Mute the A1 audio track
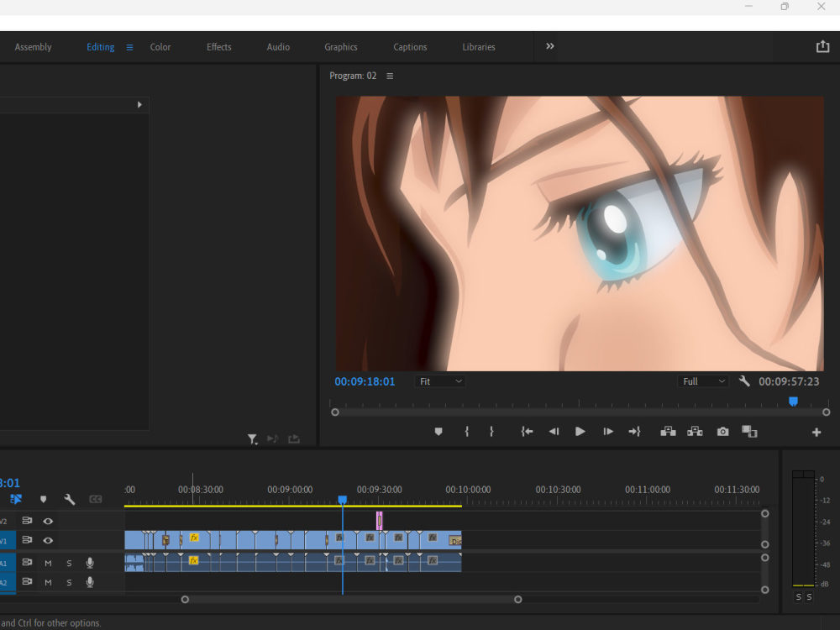 coord(48,563)
